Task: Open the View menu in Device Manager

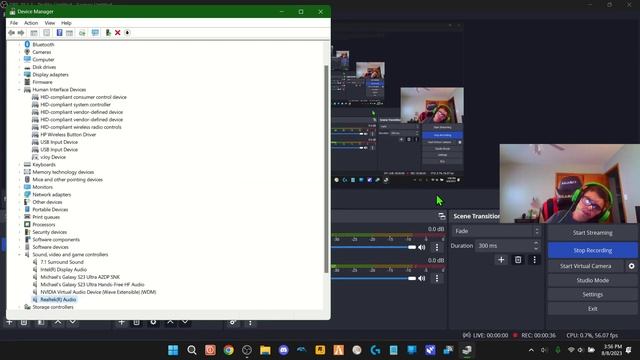Action: coord(50,23)
